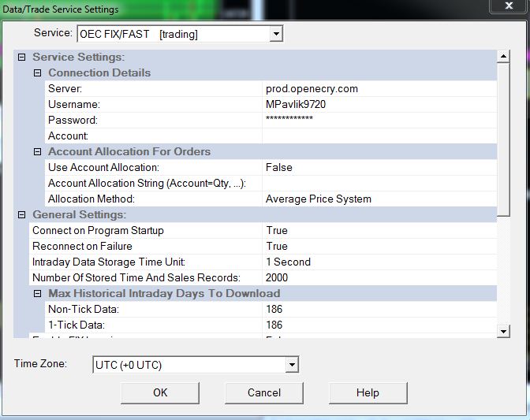This screenshot has width=530, height=420.
Task: Collapse Max Historical Intraday Days group
Action: click(38, 293)
